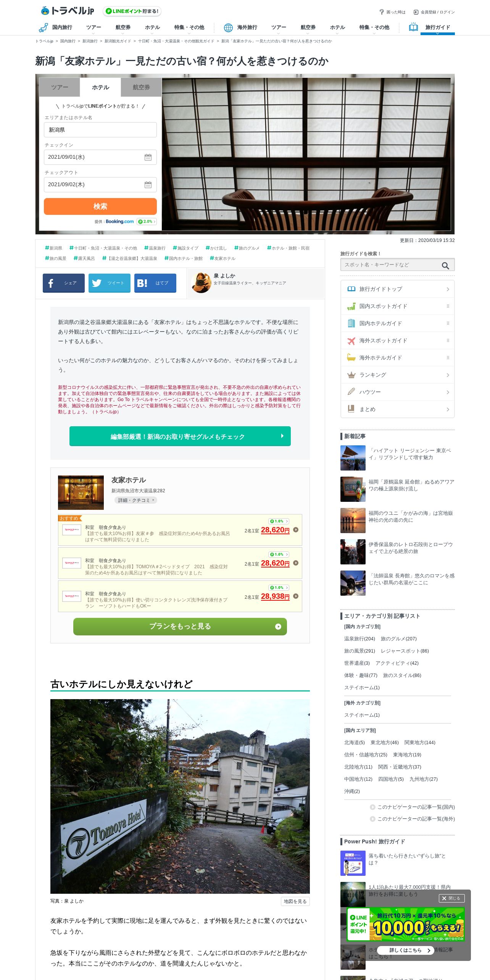Click the 海外旅行 globe icon
490x980 pixels.
(x=228, y=27)
